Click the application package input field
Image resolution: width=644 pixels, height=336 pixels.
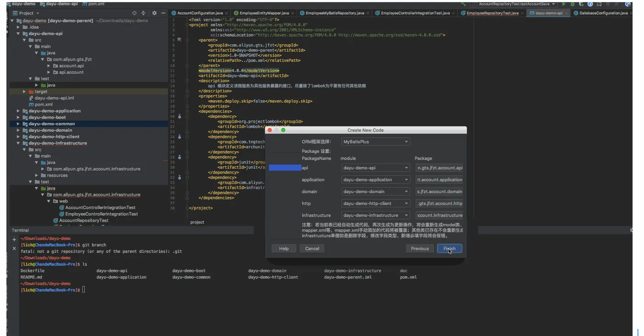[439, 180]
